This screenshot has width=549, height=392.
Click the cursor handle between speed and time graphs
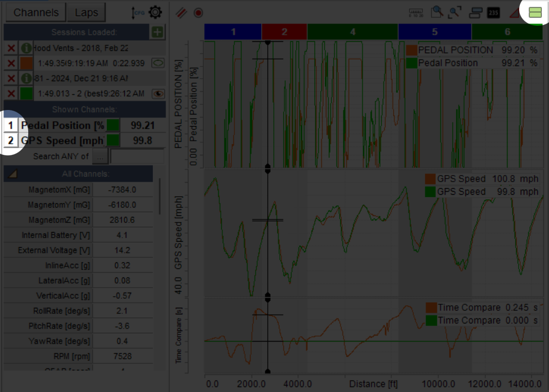click(x=268, y=298)
